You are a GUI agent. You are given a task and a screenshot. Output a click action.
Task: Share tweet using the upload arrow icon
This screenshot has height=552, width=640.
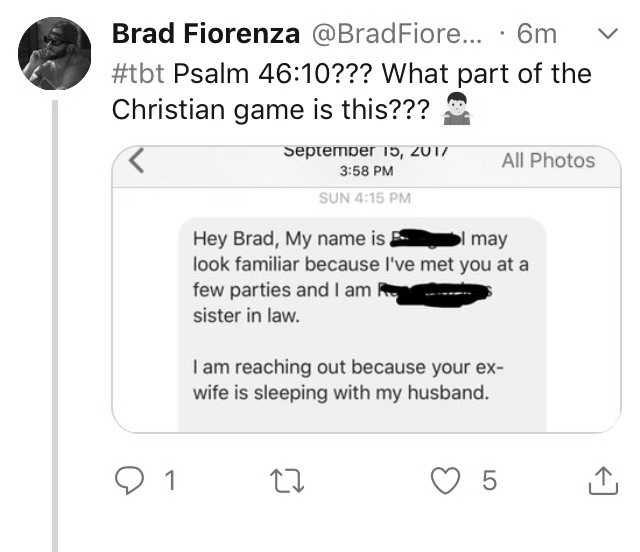click(x=603, y=481)
